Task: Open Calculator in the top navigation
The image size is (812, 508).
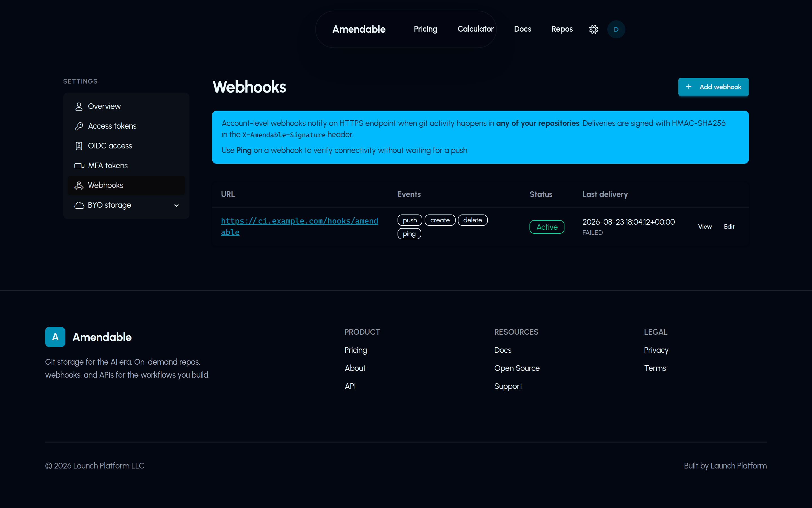Action: click(475, 29)
